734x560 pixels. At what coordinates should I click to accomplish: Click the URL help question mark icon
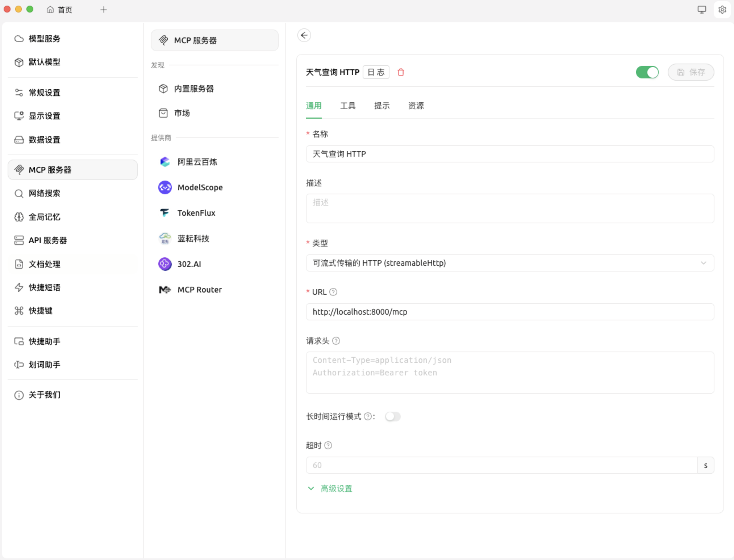(x=333, y=292)
